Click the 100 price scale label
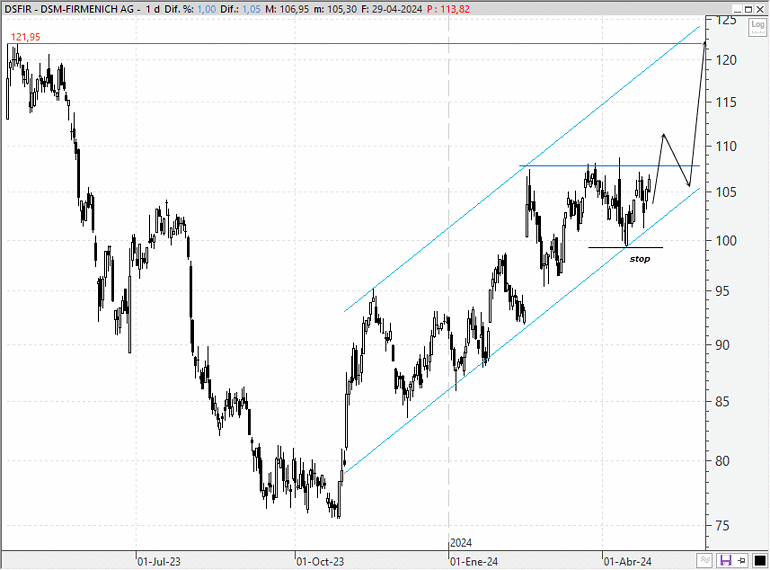 [726, 241]
